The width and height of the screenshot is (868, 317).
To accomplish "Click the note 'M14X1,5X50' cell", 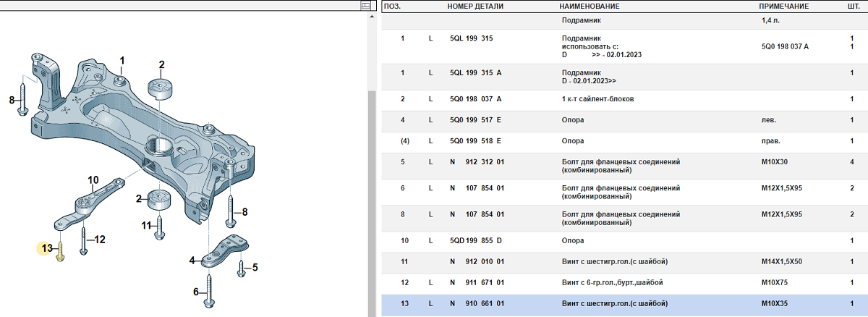I will pos(782,261).
